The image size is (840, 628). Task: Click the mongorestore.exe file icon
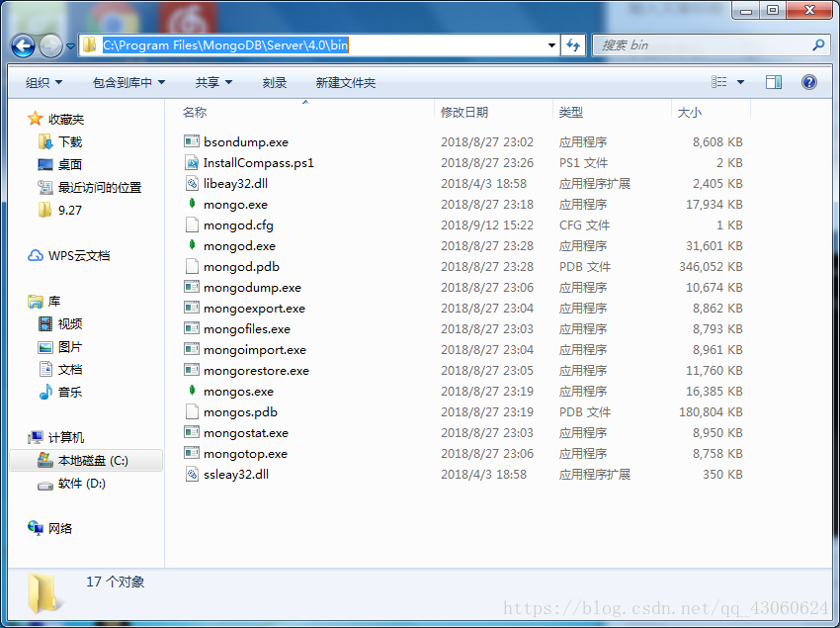click(192, 370)
